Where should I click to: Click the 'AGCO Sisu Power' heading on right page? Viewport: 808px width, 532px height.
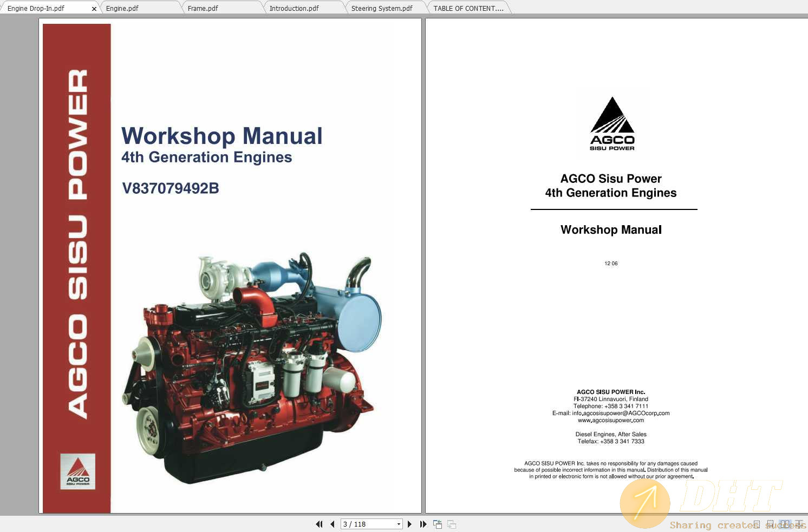611,179
